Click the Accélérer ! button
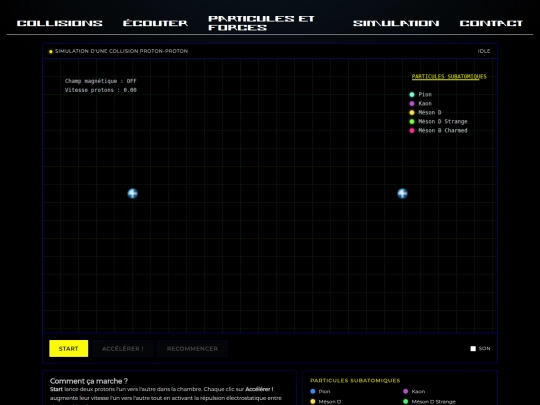 [x=123, y=349]
